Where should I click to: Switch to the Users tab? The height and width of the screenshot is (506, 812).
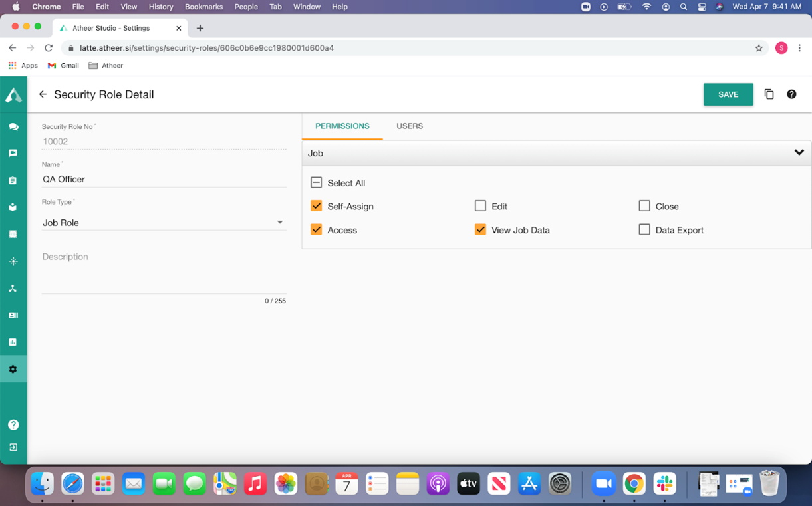(410, 126)
